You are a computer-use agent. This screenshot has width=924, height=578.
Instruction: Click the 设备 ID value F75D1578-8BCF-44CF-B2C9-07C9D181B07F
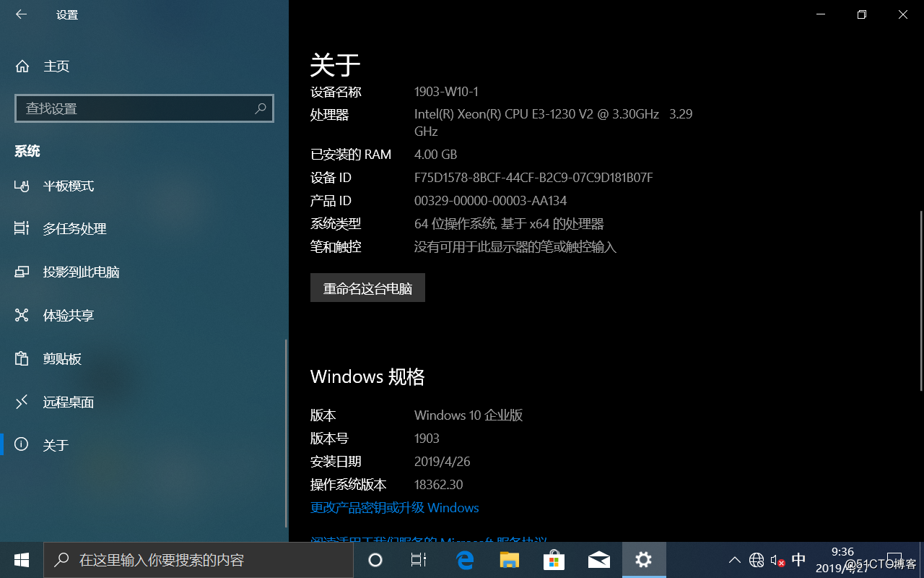(533, 177)
